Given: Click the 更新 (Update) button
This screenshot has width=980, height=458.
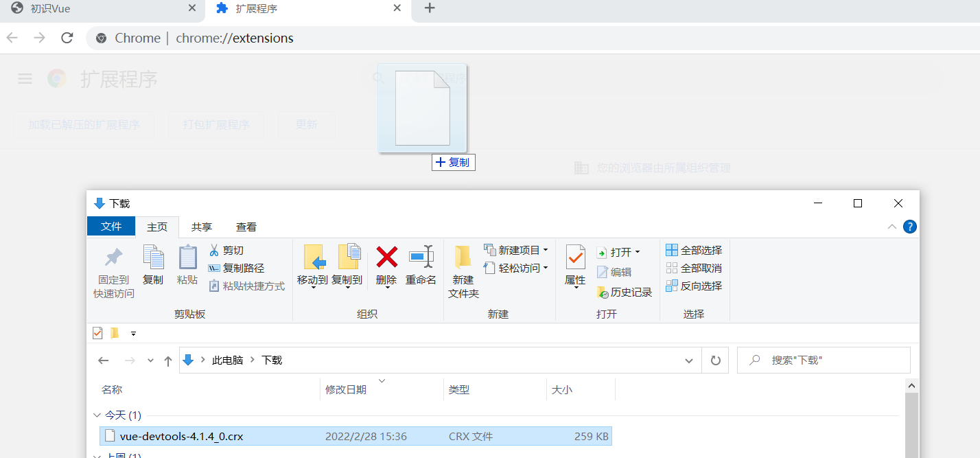Looking at the screenshot, I should point(306,124).
